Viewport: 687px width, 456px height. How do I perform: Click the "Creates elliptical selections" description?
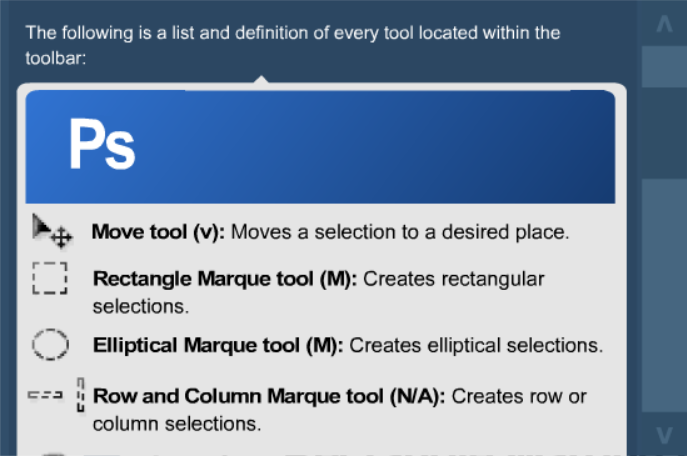click(x=476, y=346)
